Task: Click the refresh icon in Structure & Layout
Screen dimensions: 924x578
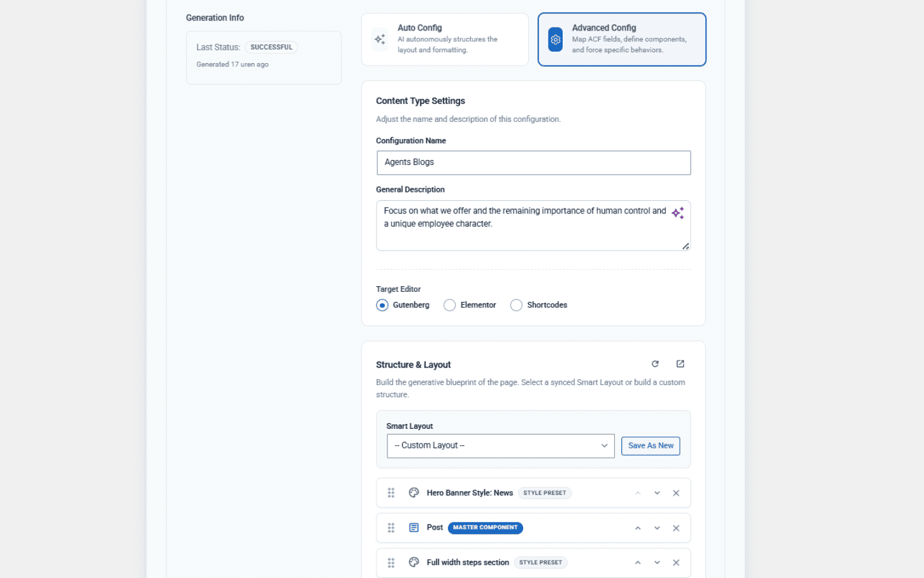Action: point(655,364)
